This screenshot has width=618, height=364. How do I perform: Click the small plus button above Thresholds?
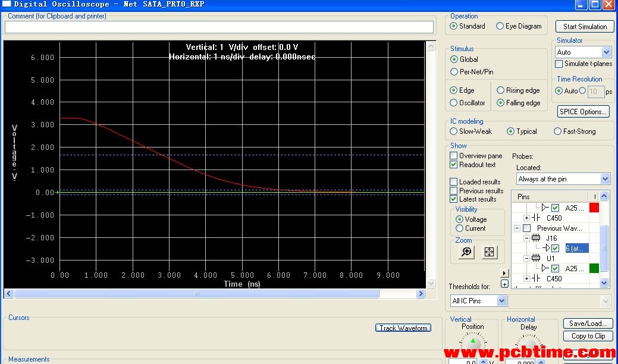click(x=504, y=284)
